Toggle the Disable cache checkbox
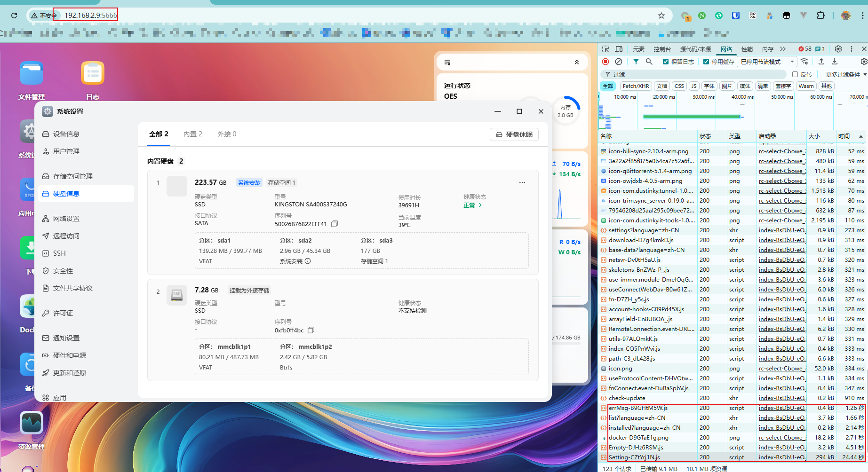The height and width of the screenshot is (472, 868). 706,62
